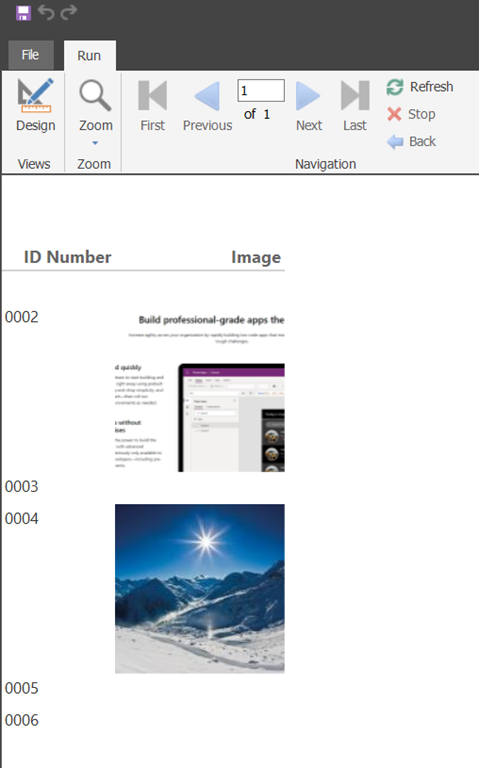Undo the last action with the arrow icon
The height and width of the screenshot is (768, 479).
(46, 12)
